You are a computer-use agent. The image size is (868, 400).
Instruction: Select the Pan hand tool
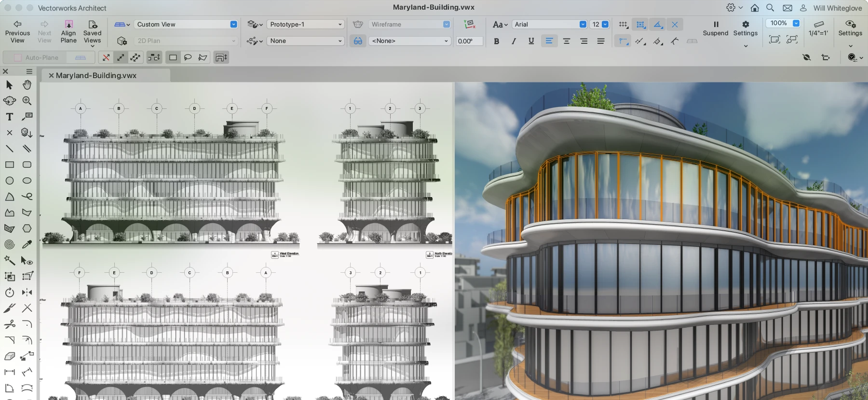pos(27,85)
